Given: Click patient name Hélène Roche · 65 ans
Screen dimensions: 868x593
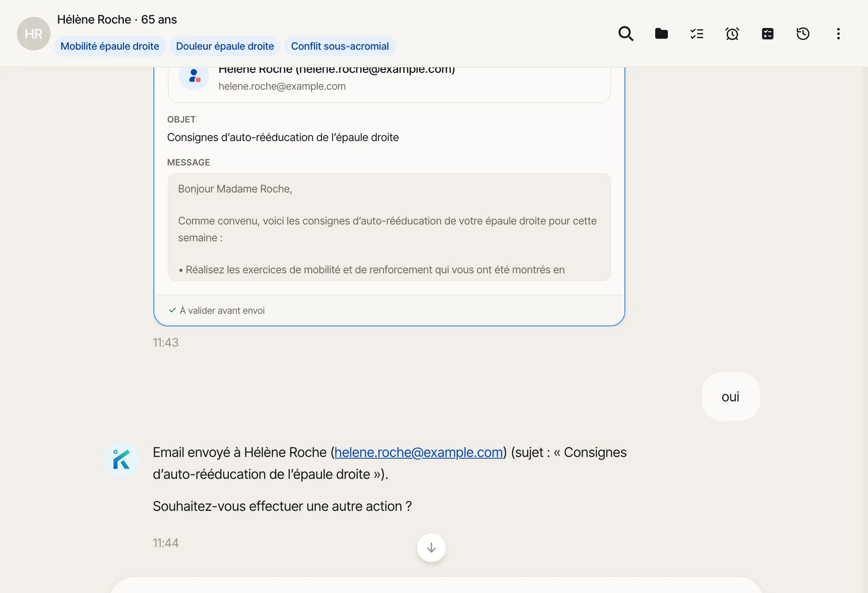Looking at the screenshot, I should pyautogui.click(x=117, y=20).
